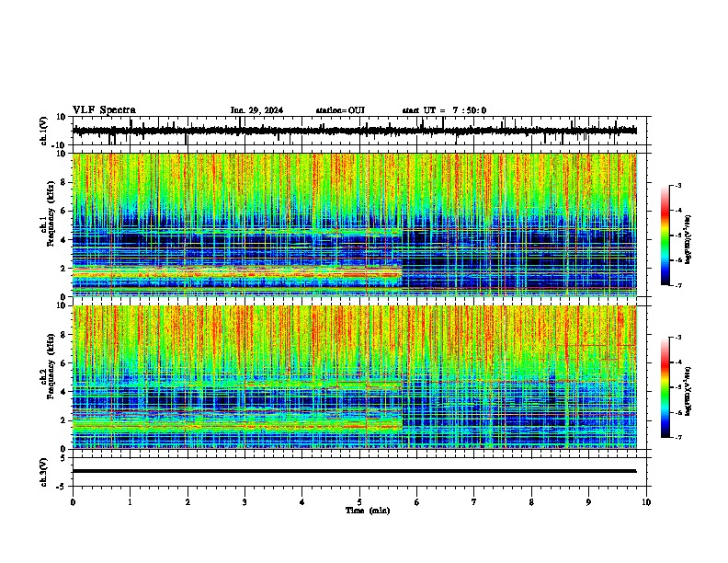Click the ch.2 colorbar log(PSD) label
This screenshot has width=728, height=563.
click(x=688, y=392)
